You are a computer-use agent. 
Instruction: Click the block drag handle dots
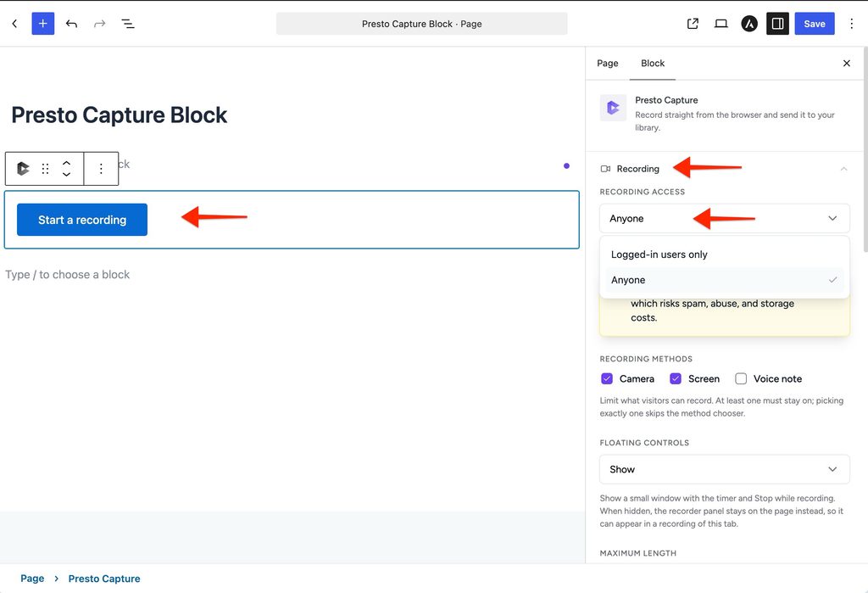coord(46,169)
